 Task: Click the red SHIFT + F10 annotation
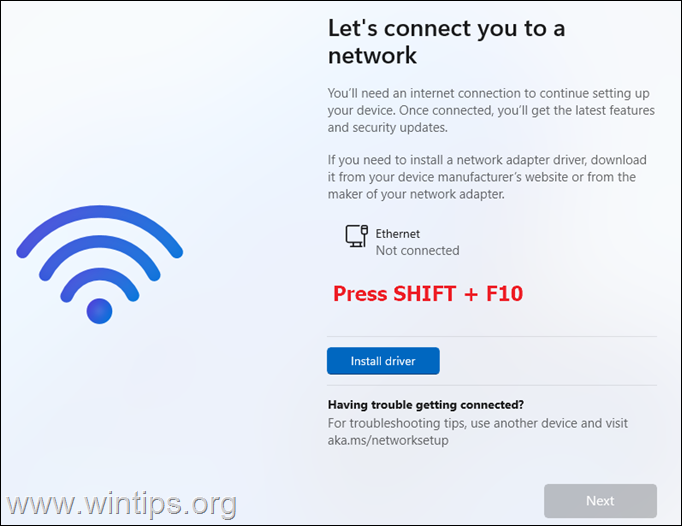click(428, 294)
